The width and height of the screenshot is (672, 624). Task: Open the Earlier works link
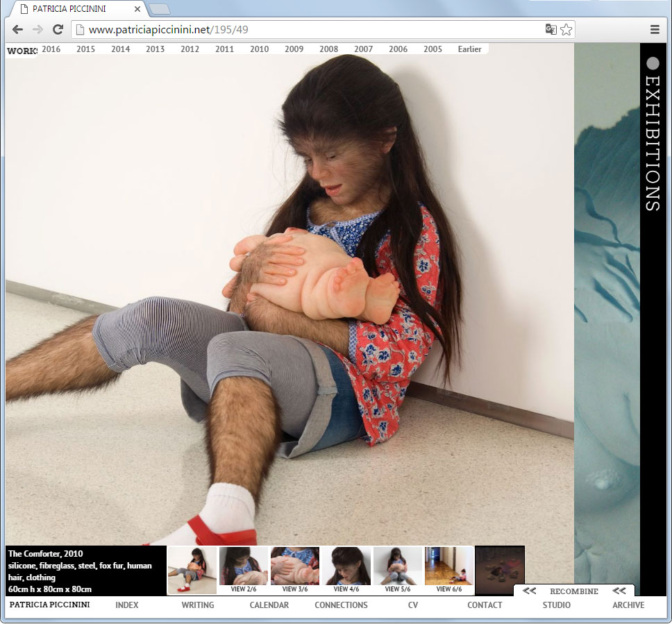click(470, 49)
